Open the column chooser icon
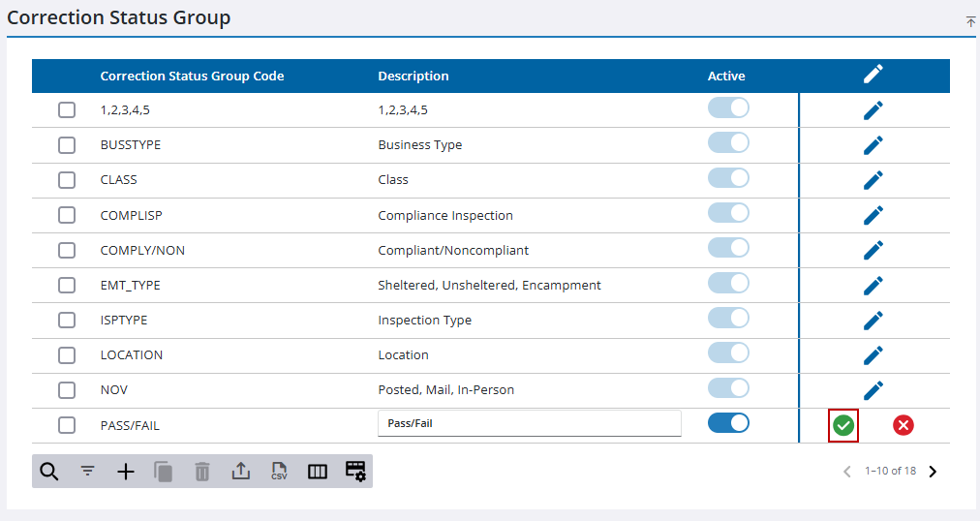This screenshot has width=980, height=521. point(318,472)
